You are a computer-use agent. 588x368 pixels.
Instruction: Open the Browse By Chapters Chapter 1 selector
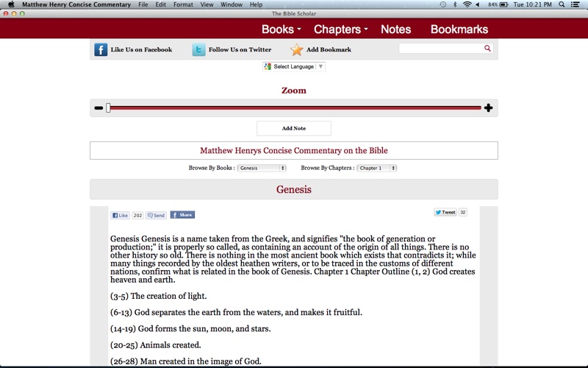click(x=377, y=168)
